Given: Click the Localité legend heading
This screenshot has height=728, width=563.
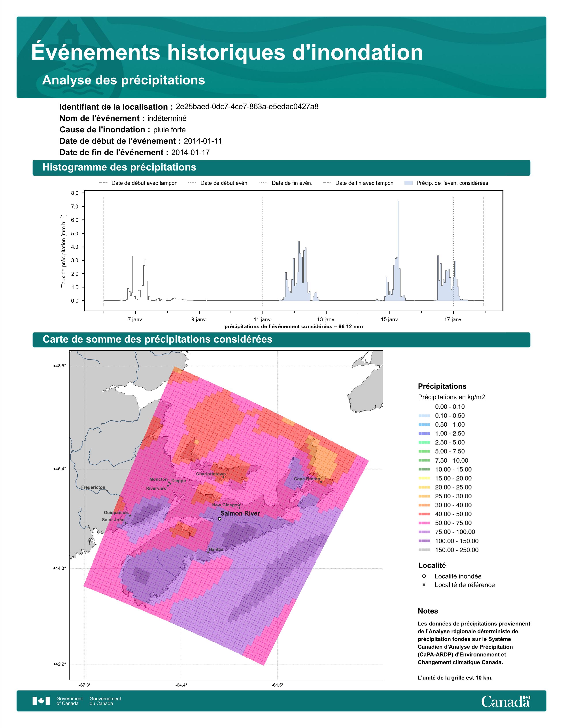Looking at the screenshot, I should tap(432, 565).
